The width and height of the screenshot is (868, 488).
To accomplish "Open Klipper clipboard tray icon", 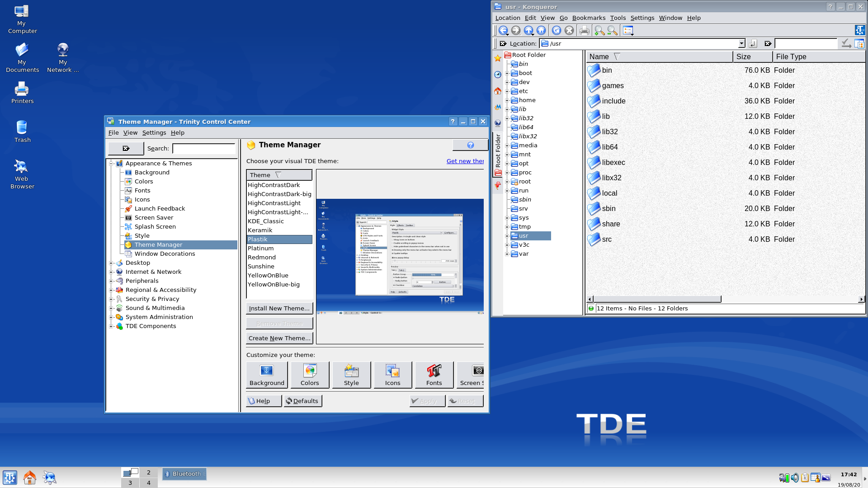I will click(805, 478).
